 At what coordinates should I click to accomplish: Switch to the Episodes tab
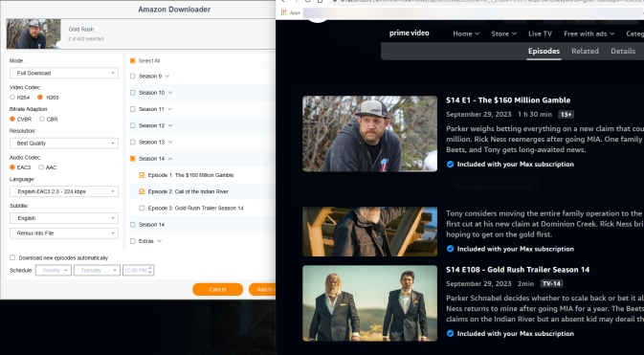[x=544, y=52]
